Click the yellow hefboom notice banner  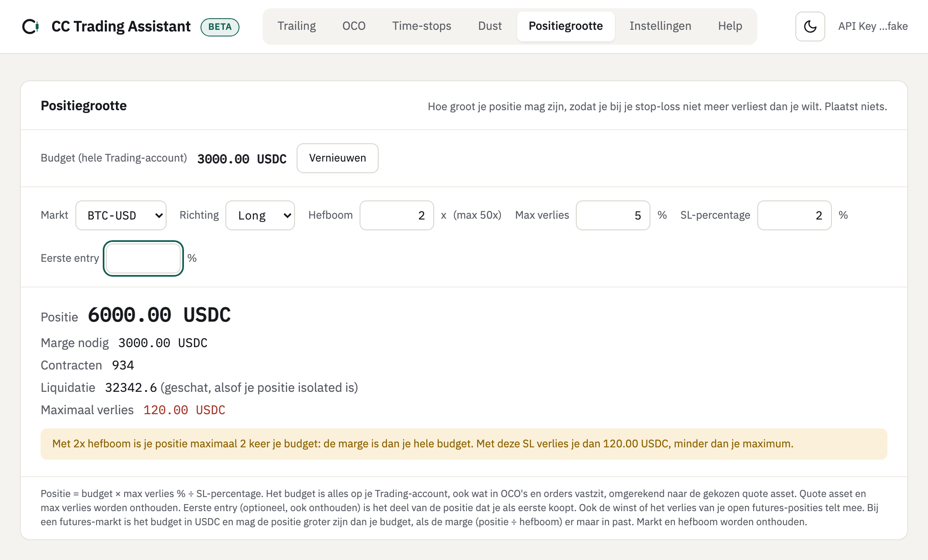[x=464, y=444]
